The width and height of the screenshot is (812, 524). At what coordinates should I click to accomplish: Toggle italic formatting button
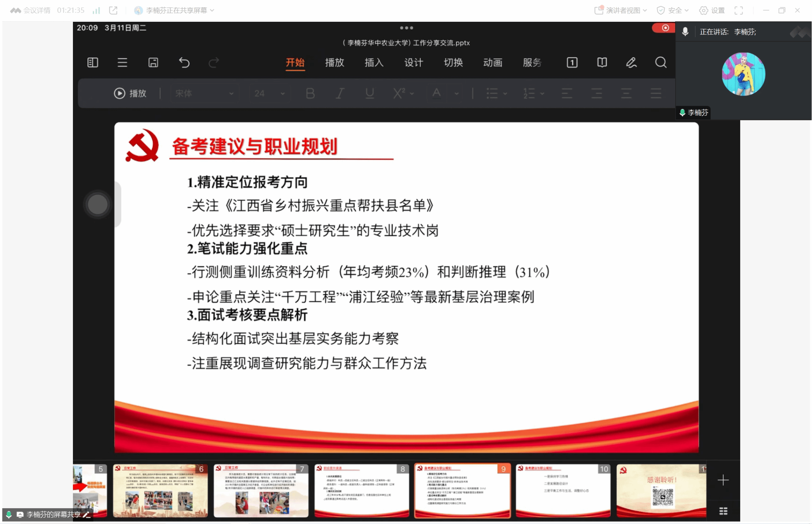point(340,94)
